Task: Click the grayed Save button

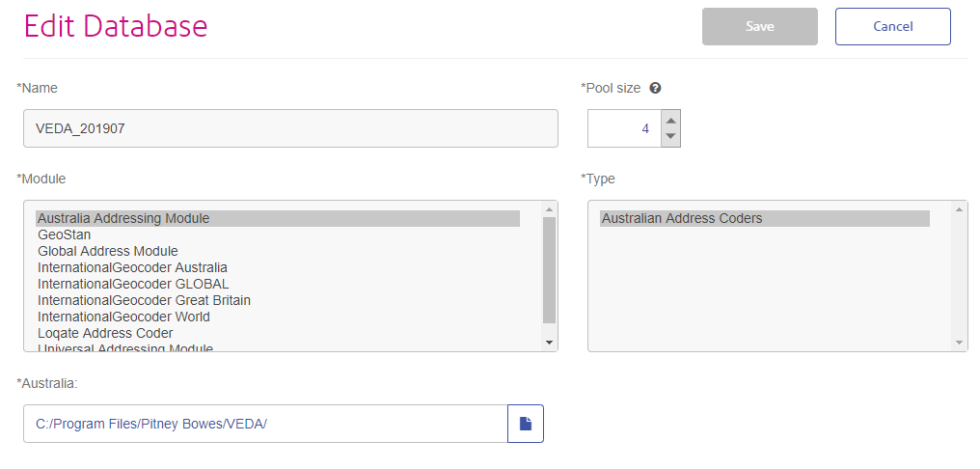Action: pyautogui.click(x=759, y=26)
